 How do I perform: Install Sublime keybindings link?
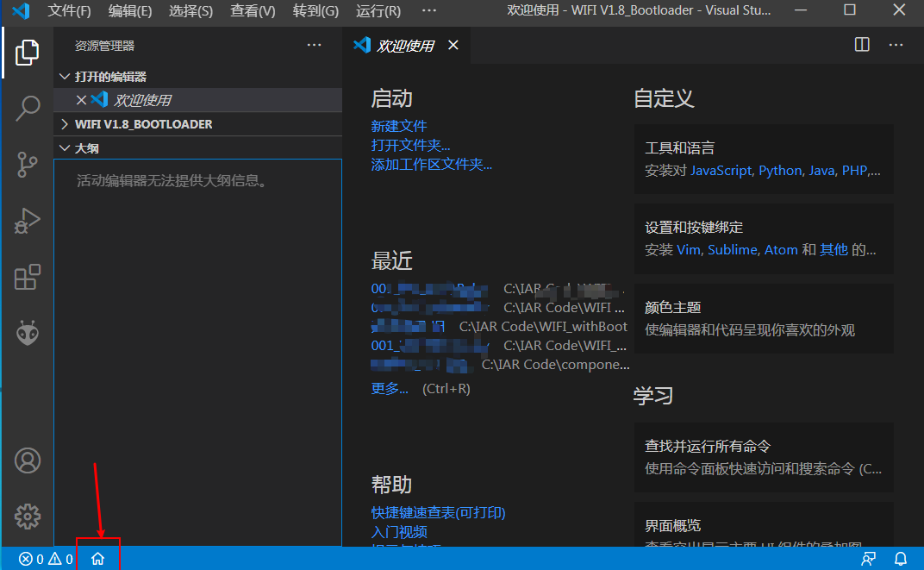point(733,250)
